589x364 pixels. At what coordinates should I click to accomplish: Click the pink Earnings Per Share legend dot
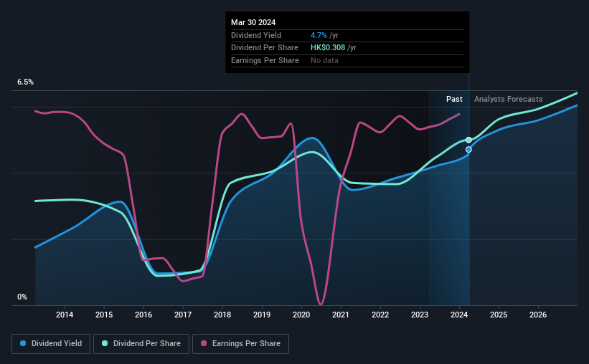[x=204, y=343]
